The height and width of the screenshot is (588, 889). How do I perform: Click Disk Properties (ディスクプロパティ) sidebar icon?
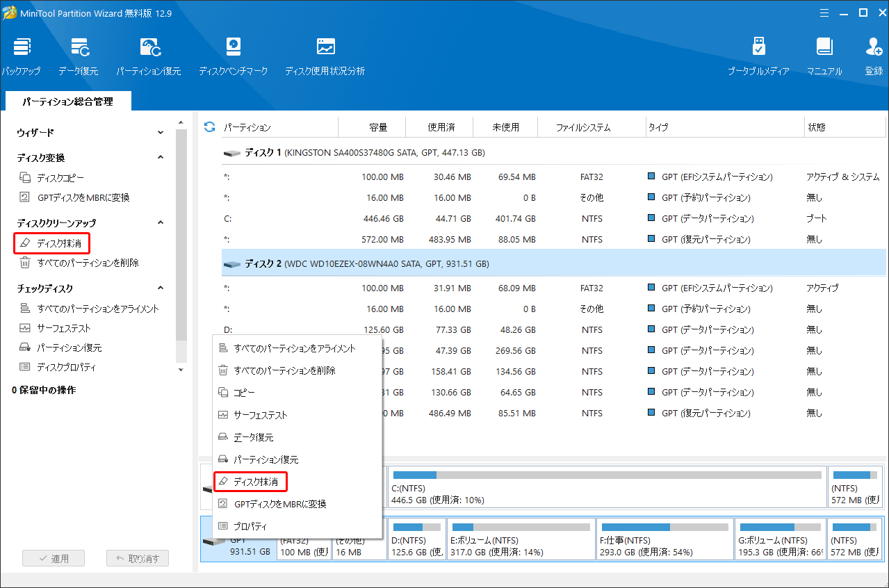[x=25, y=367]
